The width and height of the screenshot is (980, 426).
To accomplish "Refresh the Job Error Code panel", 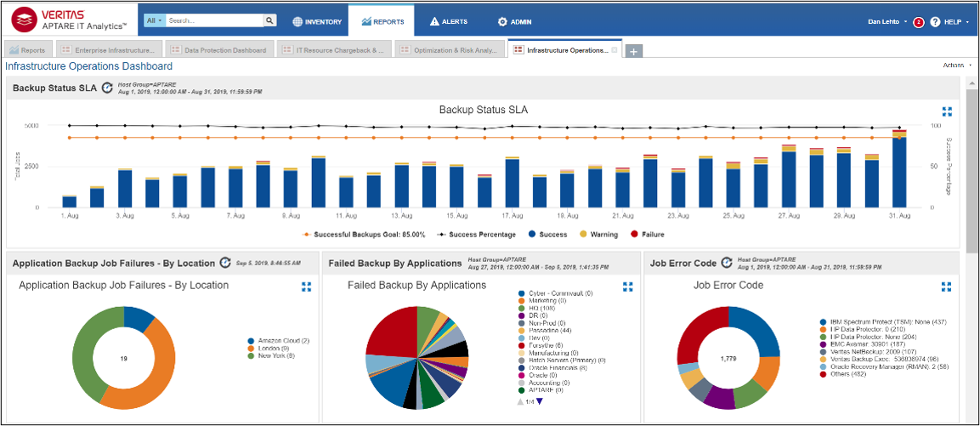I will tap(727, 264).
